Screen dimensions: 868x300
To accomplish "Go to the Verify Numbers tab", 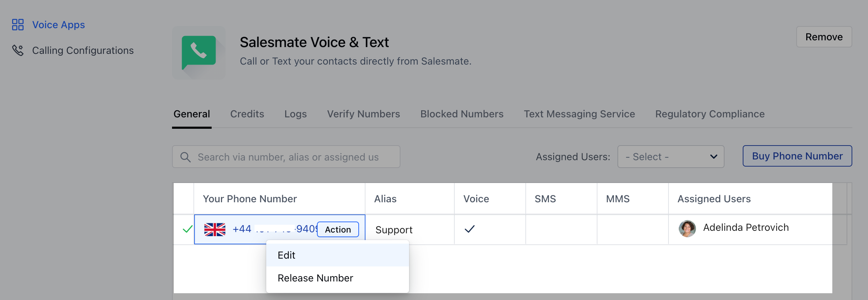I will pos(363,114).
